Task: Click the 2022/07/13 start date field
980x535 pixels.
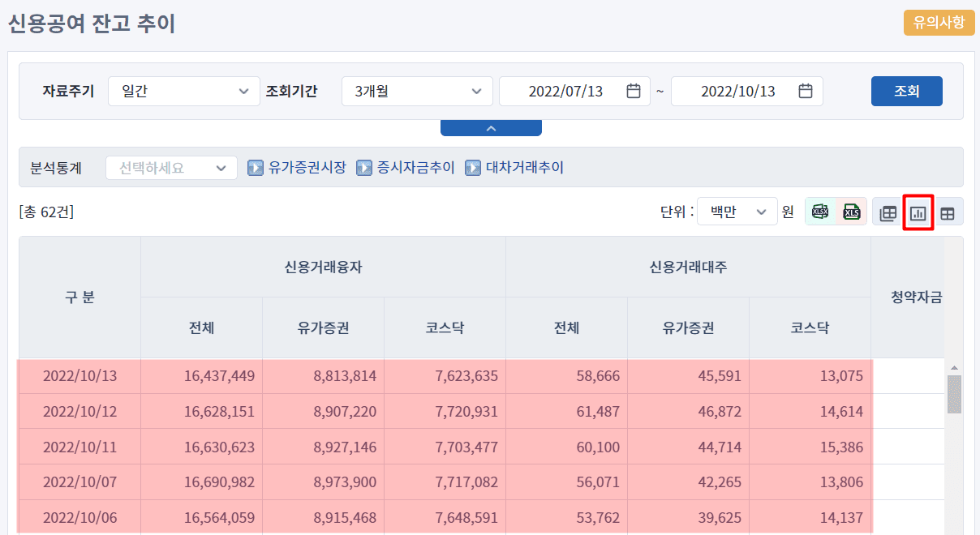Action: [x=565, y=91]
